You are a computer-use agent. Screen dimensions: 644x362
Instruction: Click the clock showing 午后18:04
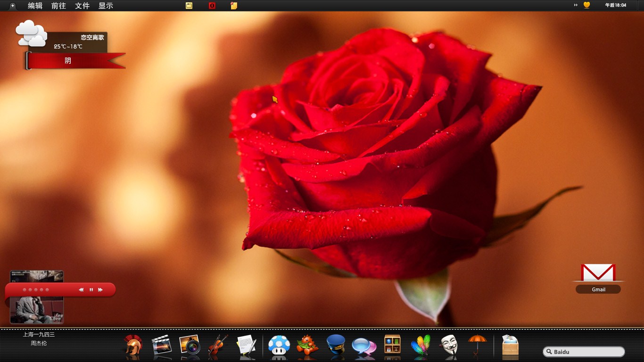click(x=616, y=5)
